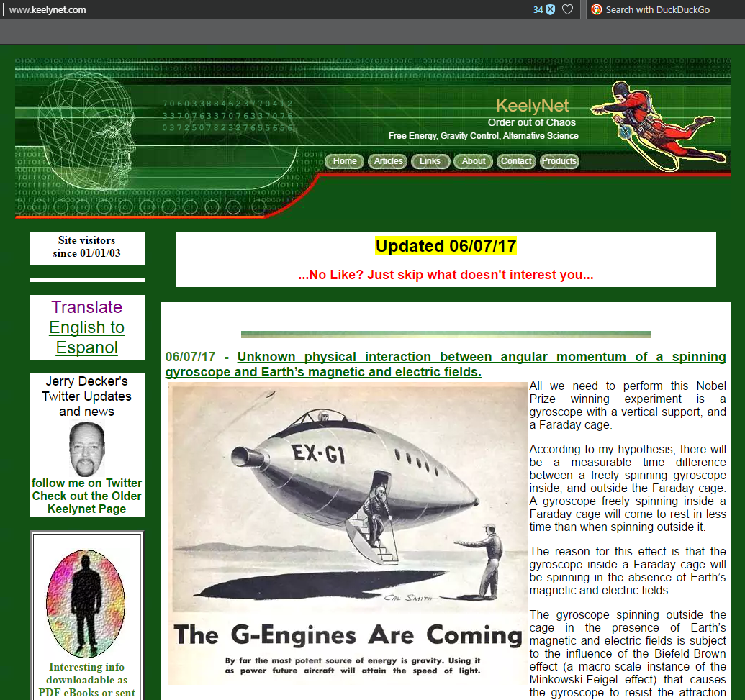Image resolution: width=745 pixels, height=700 pixels.
Task: Click 'Free Energy, Gravity Control, Alternative Science' tagline
Action: [x=483, y=136]
